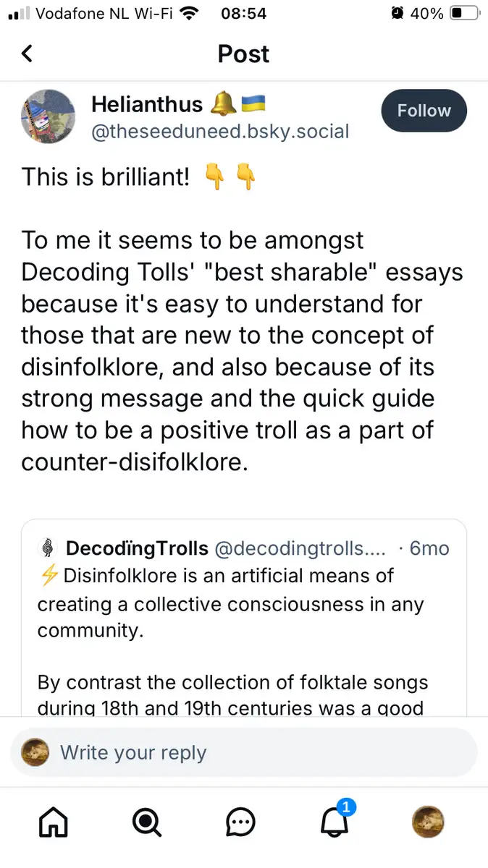Open the Search magnifier icon
The image size is (488, 868).
pos(147,822)
